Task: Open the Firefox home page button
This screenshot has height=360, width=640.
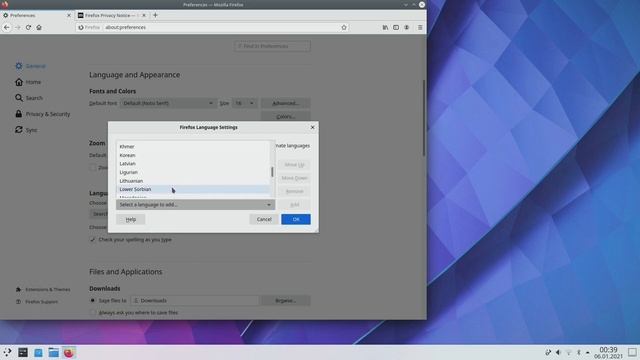Action: (39, 27)
